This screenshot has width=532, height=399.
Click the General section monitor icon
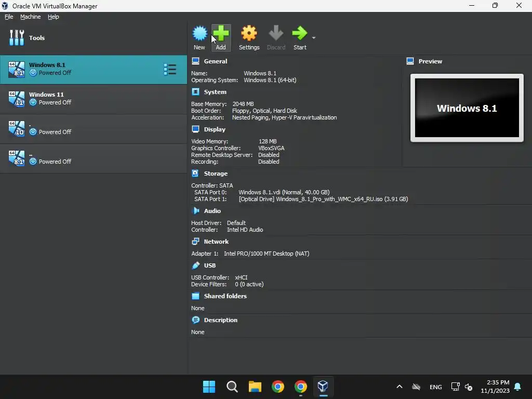click(195, 61)
